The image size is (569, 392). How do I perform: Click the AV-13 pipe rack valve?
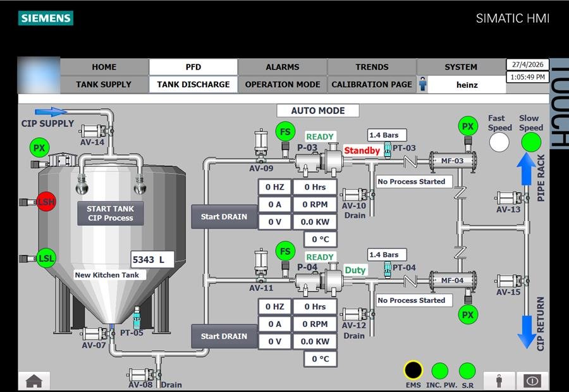click(x=511, y=198)
